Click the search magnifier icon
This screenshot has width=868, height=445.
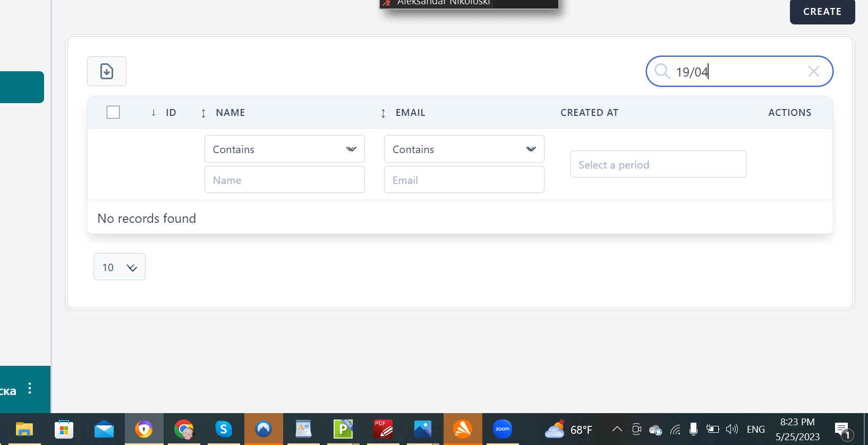tap(662, 71)
